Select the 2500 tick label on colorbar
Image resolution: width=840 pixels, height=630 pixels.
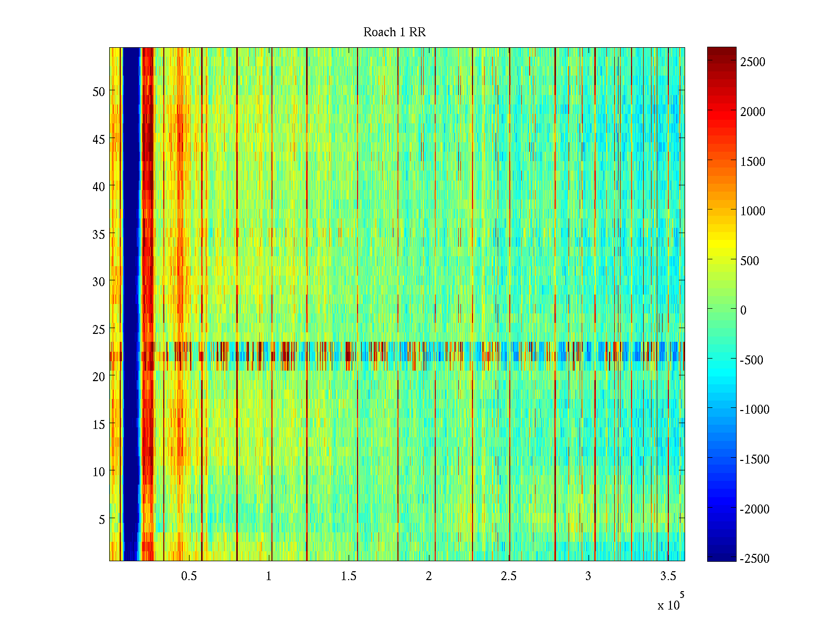752,62
